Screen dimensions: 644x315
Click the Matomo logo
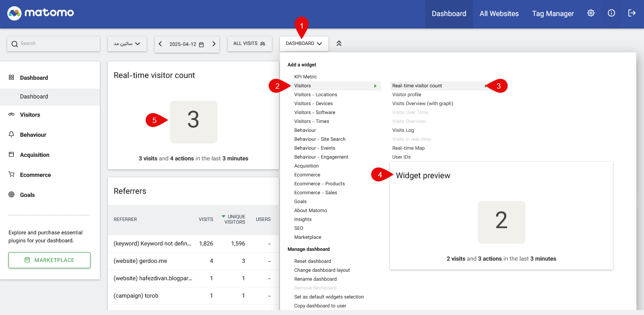click(x=41, y=13)
